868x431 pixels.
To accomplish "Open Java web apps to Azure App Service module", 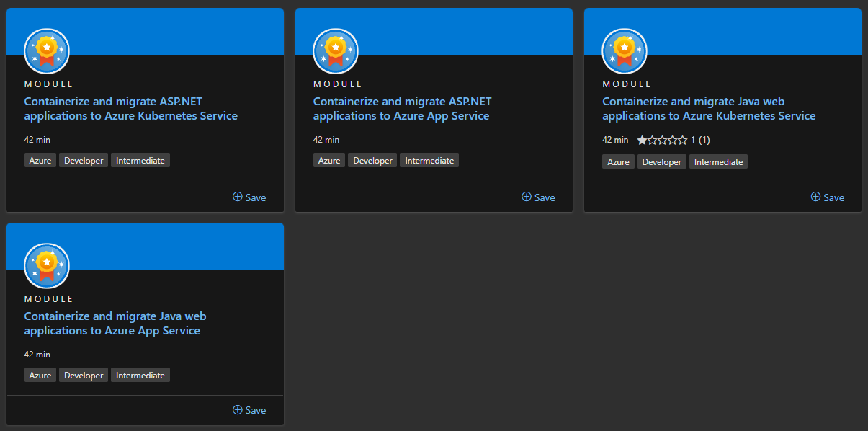I will point(115,324).
